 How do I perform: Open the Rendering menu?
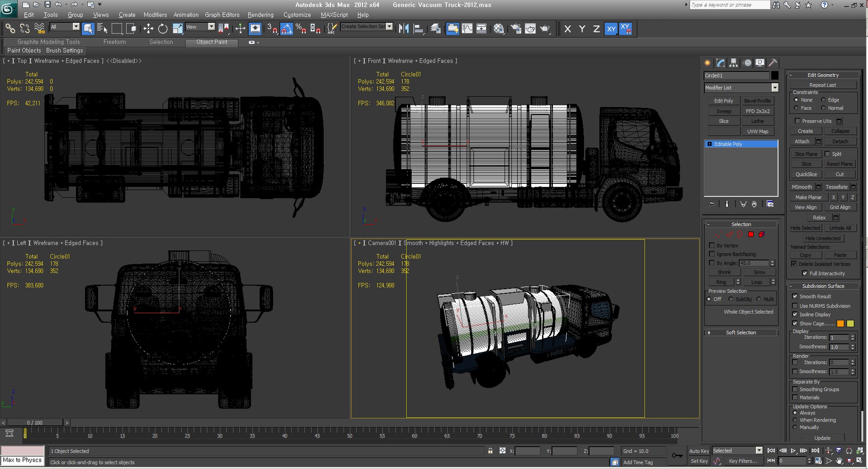(260, 15)
